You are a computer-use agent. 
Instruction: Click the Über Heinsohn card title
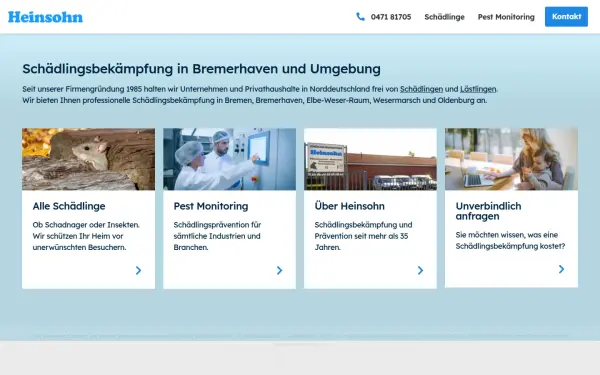click(349, 206)
